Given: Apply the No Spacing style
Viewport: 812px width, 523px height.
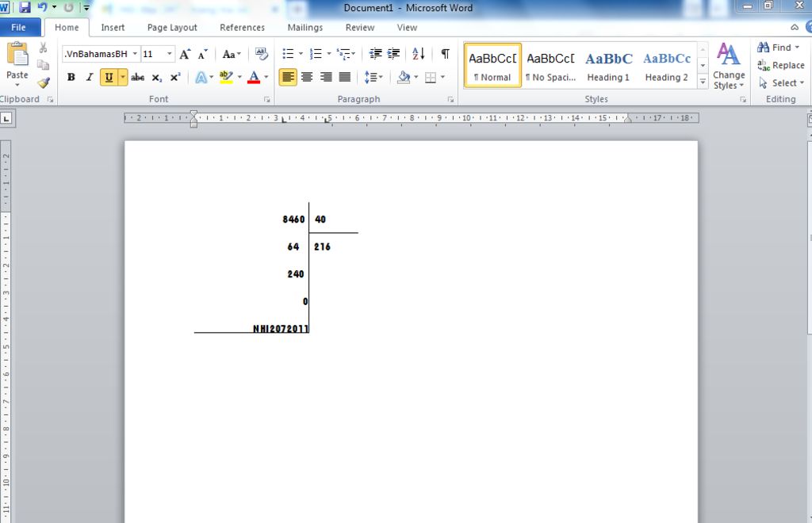Looking at the screenshot, I should point(550,66).
